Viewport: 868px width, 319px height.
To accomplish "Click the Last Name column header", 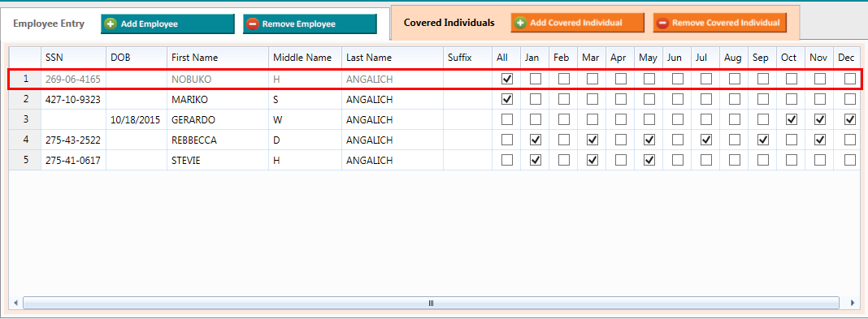I will (393, 58).
